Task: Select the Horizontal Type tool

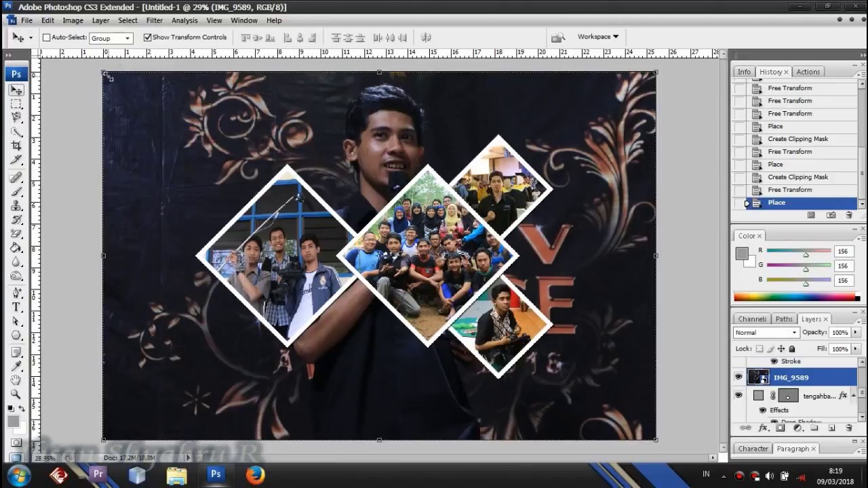Action: 16,307
